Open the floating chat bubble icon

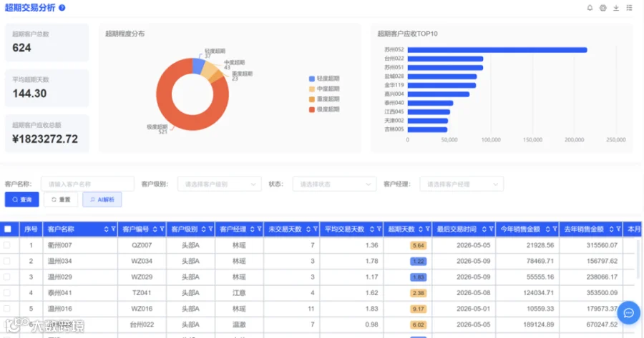coord(628,313)
